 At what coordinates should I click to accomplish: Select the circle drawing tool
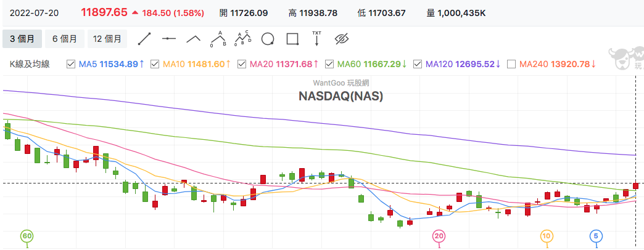pos(268,39)
